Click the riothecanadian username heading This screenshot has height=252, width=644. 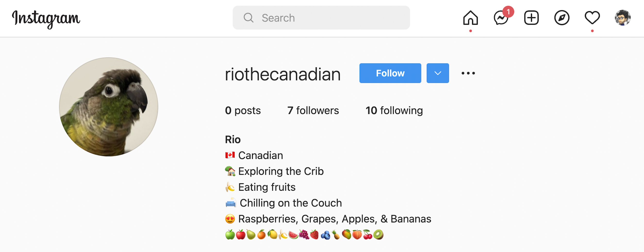283,74
